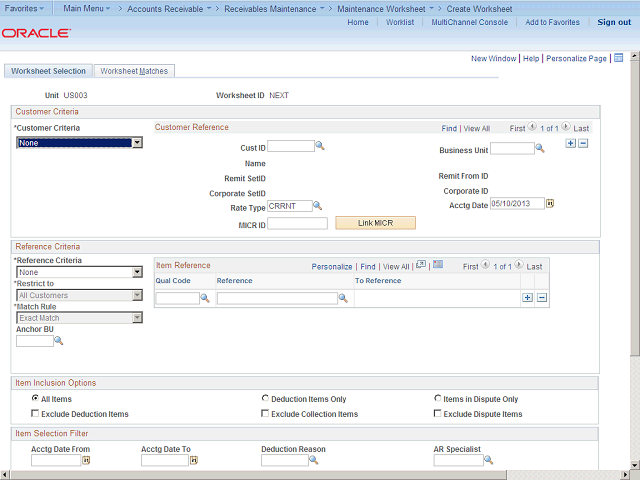Viewport: 640px width, 480px height.
Task: Switch to the Worksheet Matches tab
Action: pyautogui.click(x=134, y=71)
